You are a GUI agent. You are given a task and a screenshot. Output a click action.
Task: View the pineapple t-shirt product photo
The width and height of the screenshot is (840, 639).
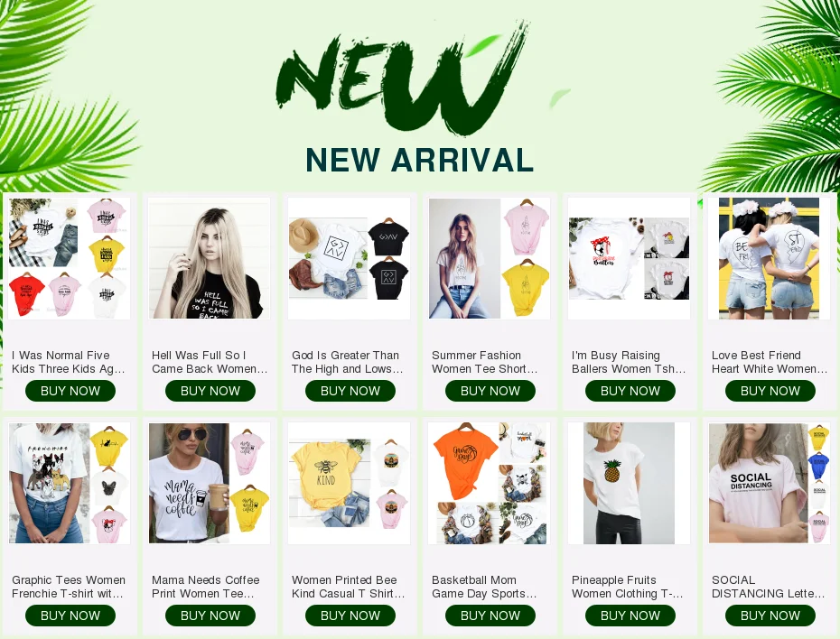point(630,483)
